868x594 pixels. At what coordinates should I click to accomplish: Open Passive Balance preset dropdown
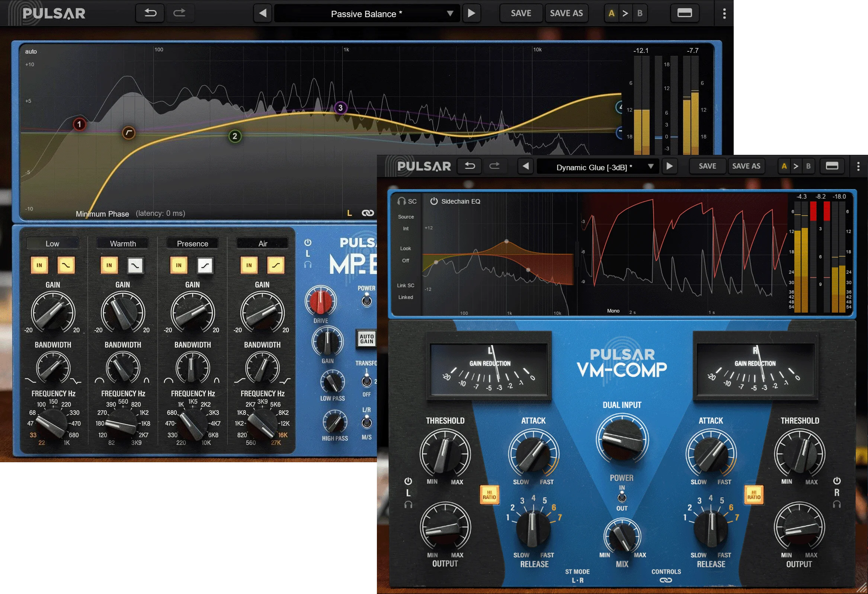click(367, 14)
